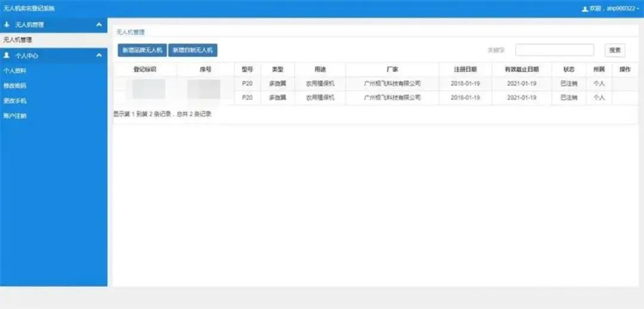Click the user avatar icon in top bar

tap(584, 9)
